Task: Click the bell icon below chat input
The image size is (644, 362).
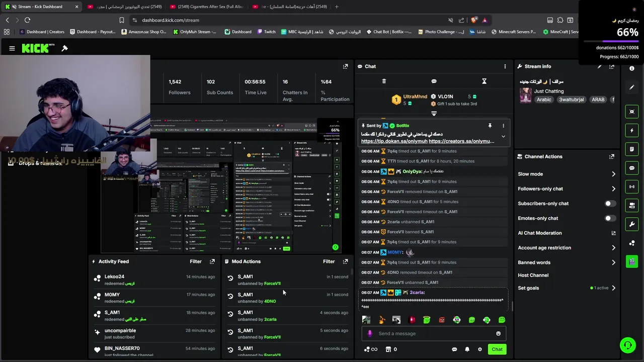Action: [467, 349]
